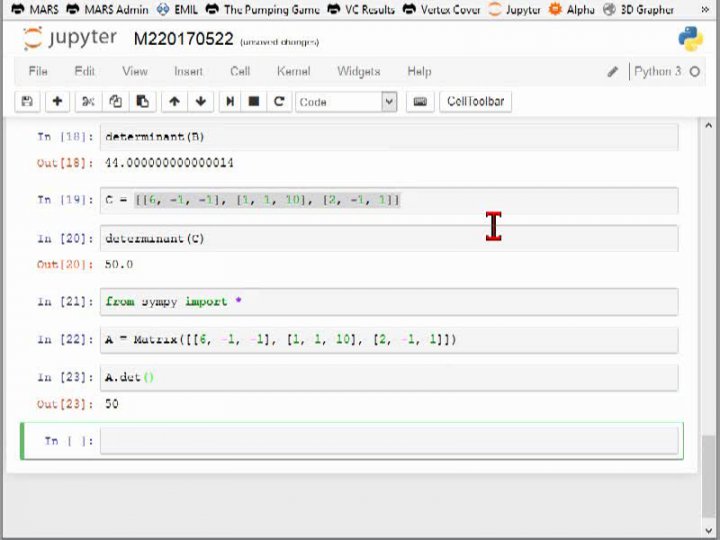Move selected cell down arrow
The height and width of the screenshot is (540, 720).
point(201,101)
